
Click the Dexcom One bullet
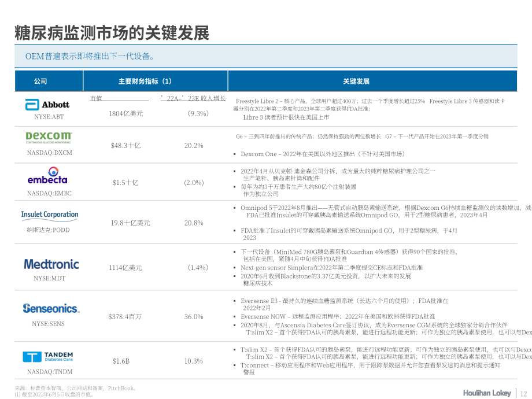[x=322, y=154]
